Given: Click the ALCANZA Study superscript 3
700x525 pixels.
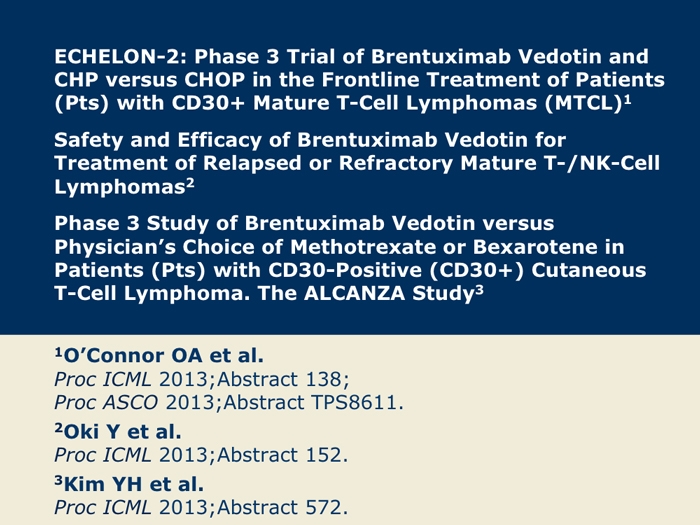Looking at the screenshot, I should coord(479,290).
